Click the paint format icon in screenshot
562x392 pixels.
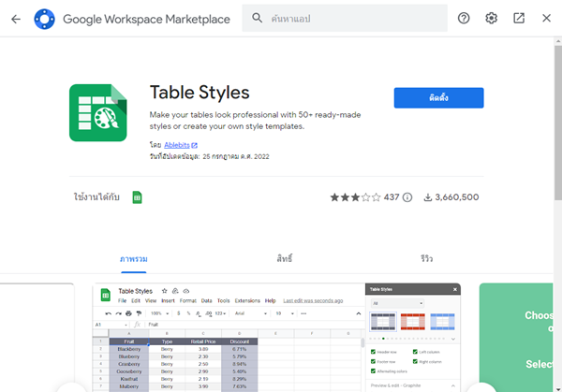(139, 313)
